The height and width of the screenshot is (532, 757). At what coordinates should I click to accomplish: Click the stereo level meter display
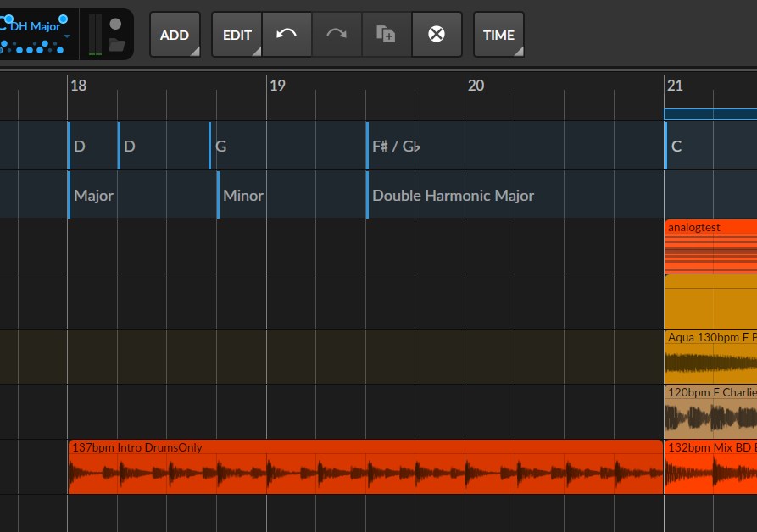coord(94,35)
